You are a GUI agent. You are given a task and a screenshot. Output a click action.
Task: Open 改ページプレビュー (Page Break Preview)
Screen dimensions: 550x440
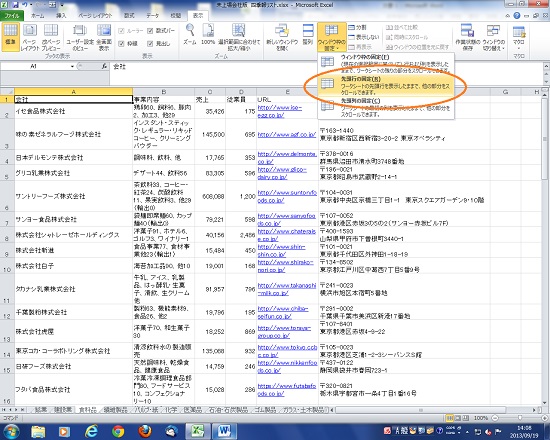point(51,36)
